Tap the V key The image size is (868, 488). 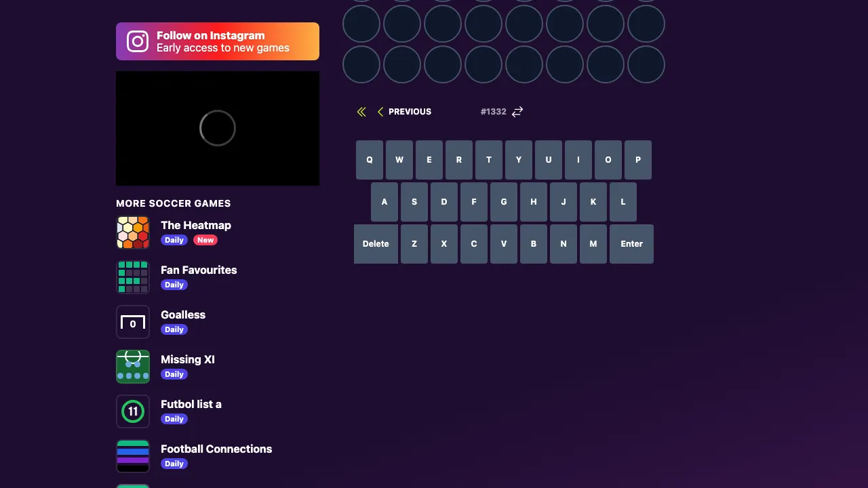pos(504,244)
